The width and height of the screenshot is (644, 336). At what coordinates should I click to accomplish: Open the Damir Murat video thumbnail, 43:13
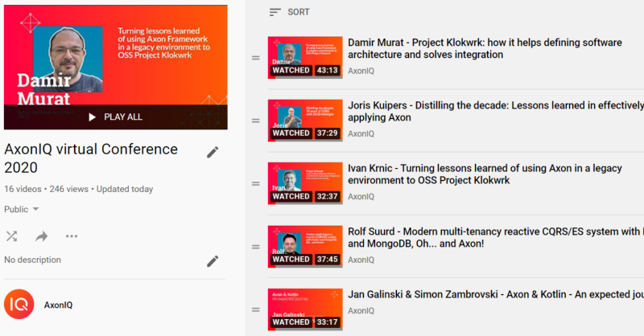[305, 57]
